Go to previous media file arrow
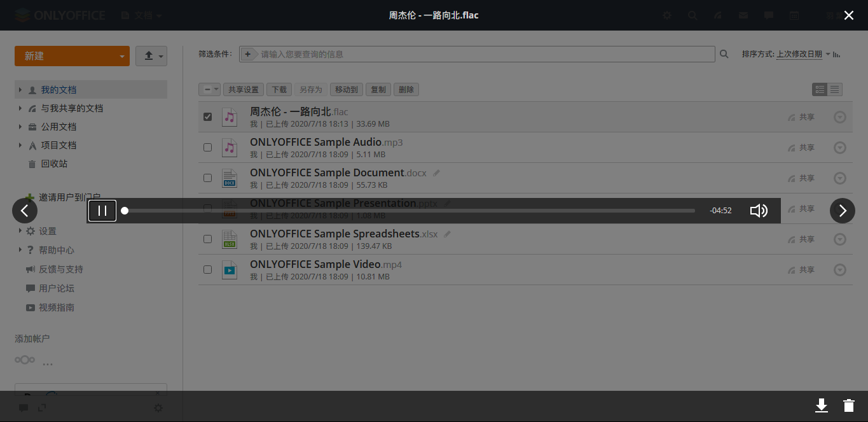This screenshot has width=868, height=422. click(x=25, y=211)
